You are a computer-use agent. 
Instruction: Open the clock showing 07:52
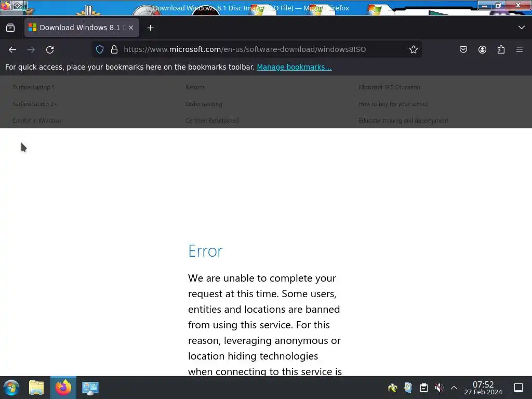(x=483, y=388)
